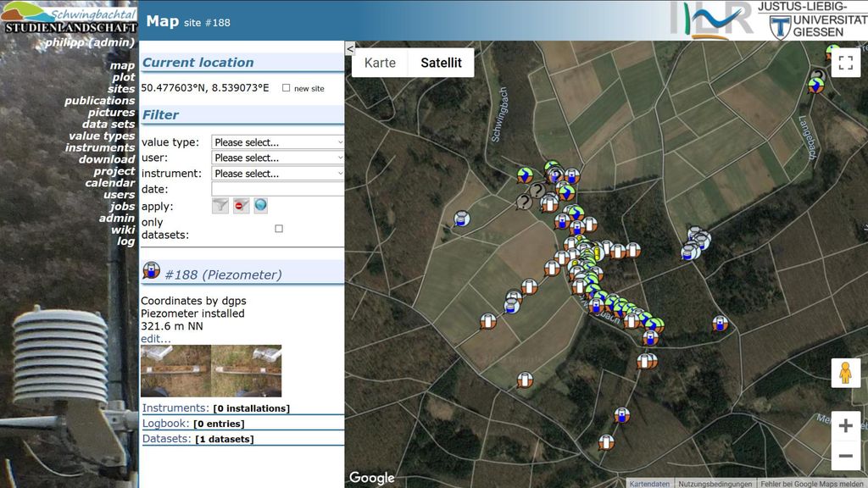The width and height of the screenshot is (868, 488).
Task: Open the log menu item
Action: [x=125, y=241]
